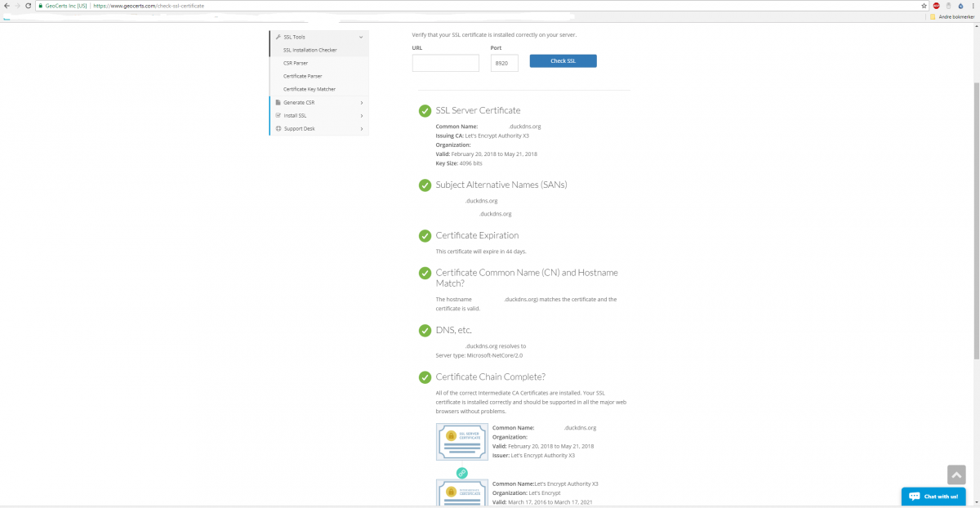
Task: Select SSL Tools sidebar heading
Action: pos(318,37)
